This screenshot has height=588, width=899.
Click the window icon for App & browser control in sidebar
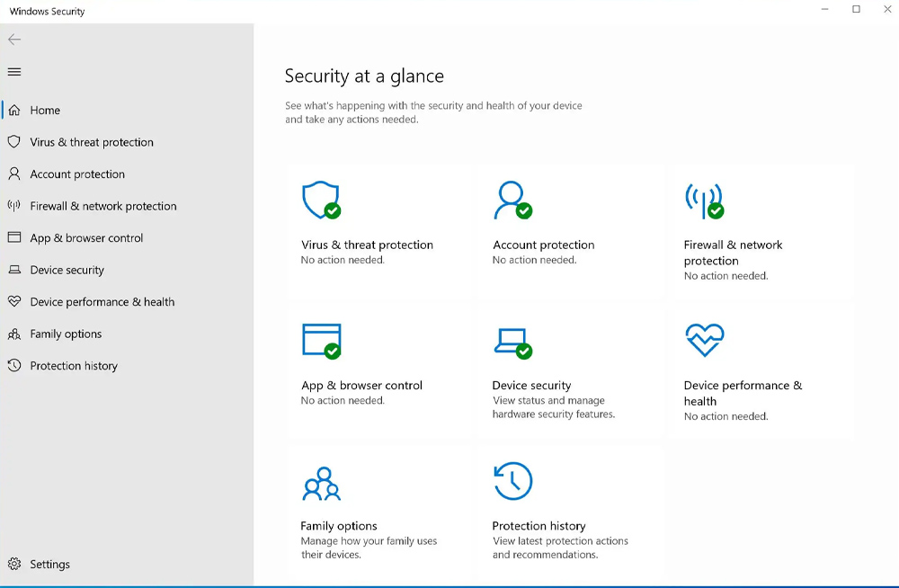coord(14,237)
